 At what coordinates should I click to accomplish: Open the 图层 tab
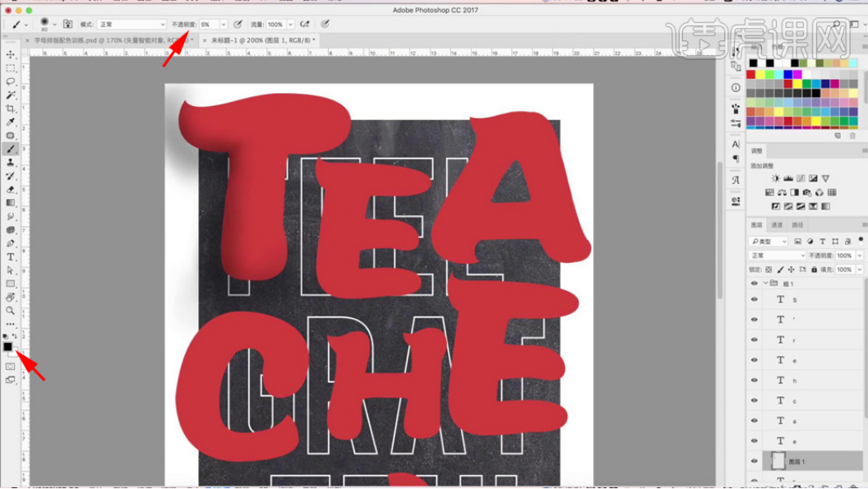757,225
